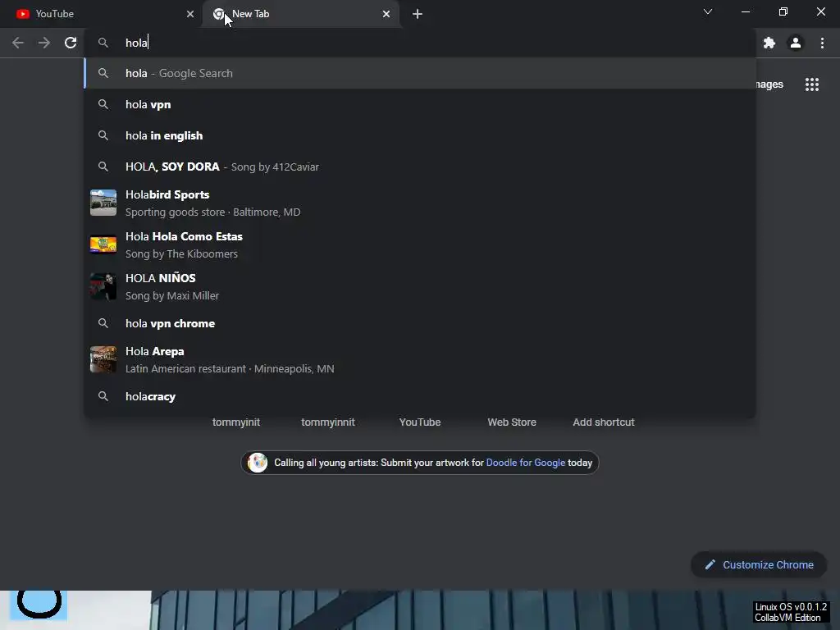This screenshot has width=840, height=630.
Task: Select 'hola - Google Search' suggestion
Action: pyautogui.click(x=420, y=73)
